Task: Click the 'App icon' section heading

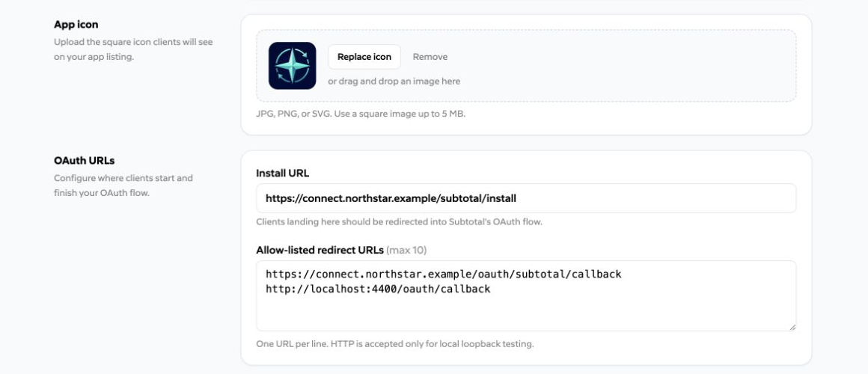Action: pos(76,25)
